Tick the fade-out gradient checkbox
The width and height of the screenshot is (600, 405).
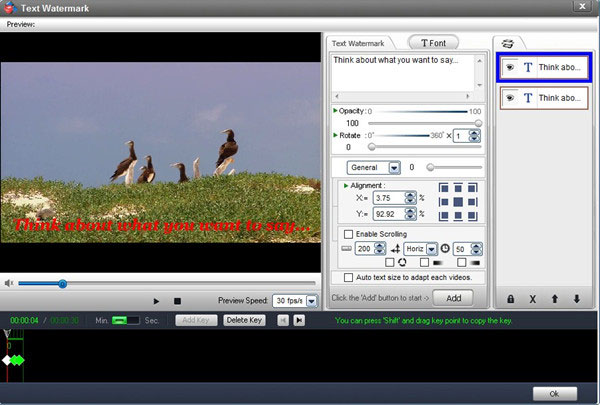[461, 262]
